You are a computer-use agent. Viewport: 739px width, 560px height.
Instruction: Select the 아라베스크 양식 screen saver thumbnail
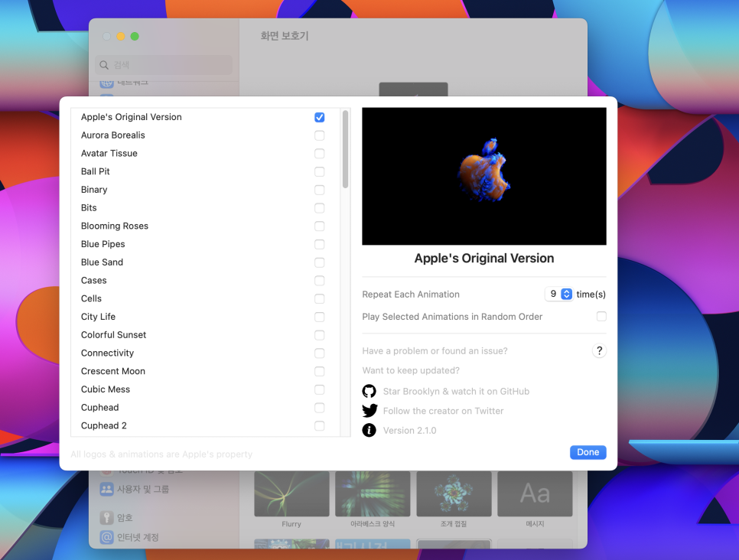(x=373, y=494)
